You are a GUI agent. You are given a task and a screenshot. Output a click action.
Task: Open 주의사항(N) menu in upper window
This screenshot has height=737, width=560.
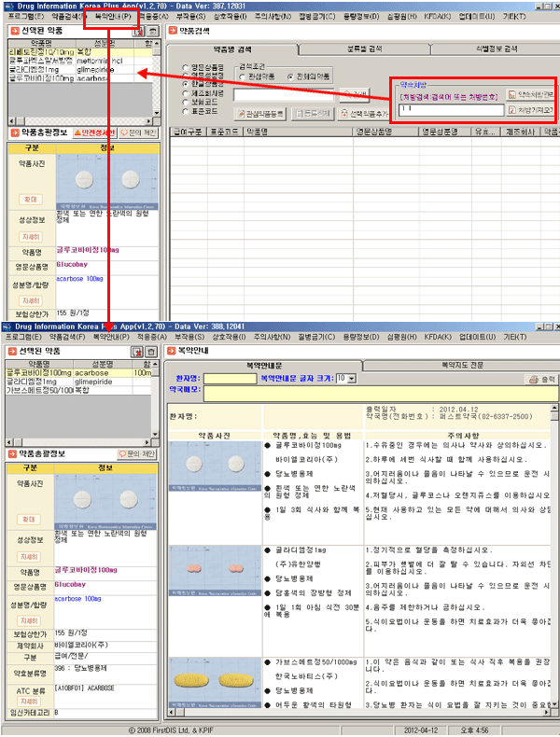click(x=273, y=17)
